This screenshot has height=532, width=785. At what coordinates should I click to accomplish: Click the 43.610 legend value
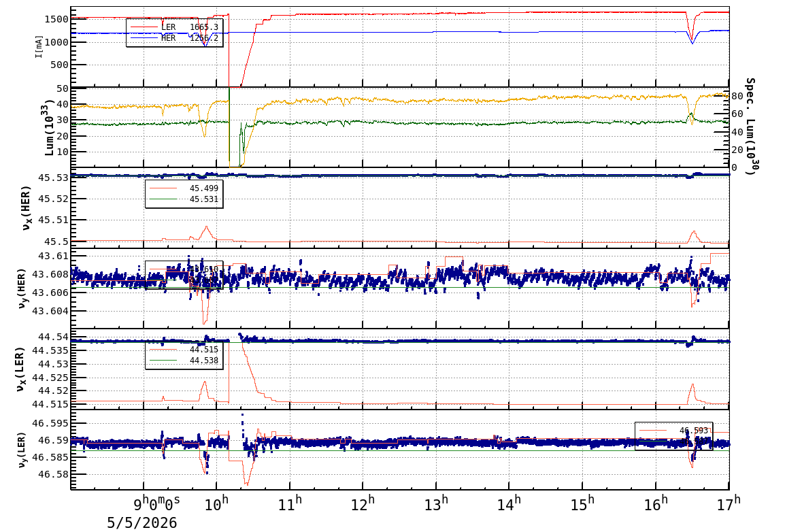[x=204, y=269]
